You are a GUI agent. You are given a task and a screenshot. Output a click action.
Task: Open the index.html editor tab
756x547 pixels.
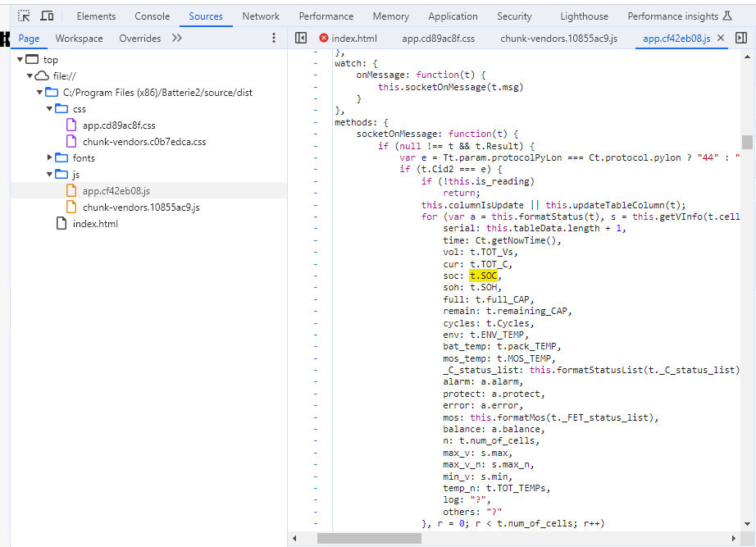pos(354,38)
